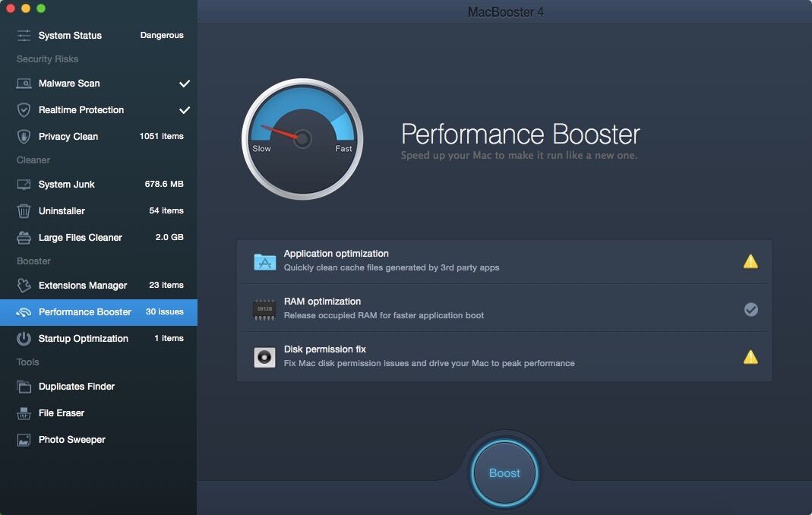This screenshot has height=515, width=812.
Task: Click the Performance Booster gauge sidebar icon
Action: [24, 312]
